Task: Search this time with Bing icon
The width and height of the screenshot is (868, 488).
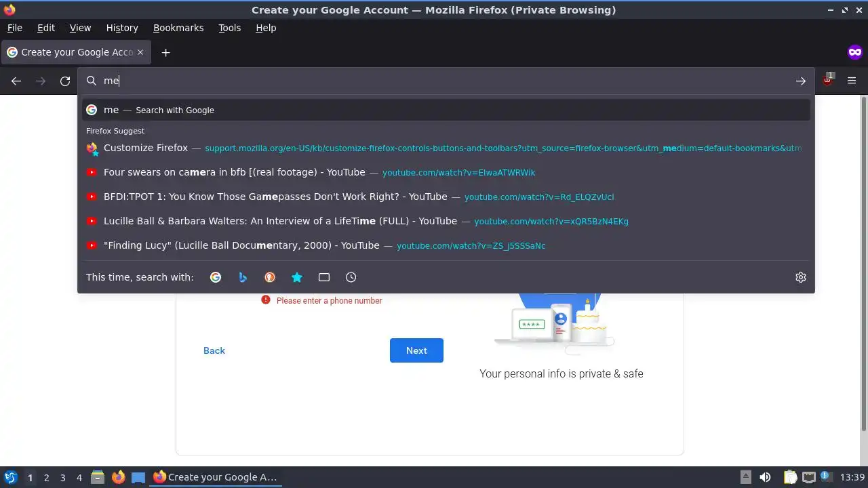Action: pos(243,277)
